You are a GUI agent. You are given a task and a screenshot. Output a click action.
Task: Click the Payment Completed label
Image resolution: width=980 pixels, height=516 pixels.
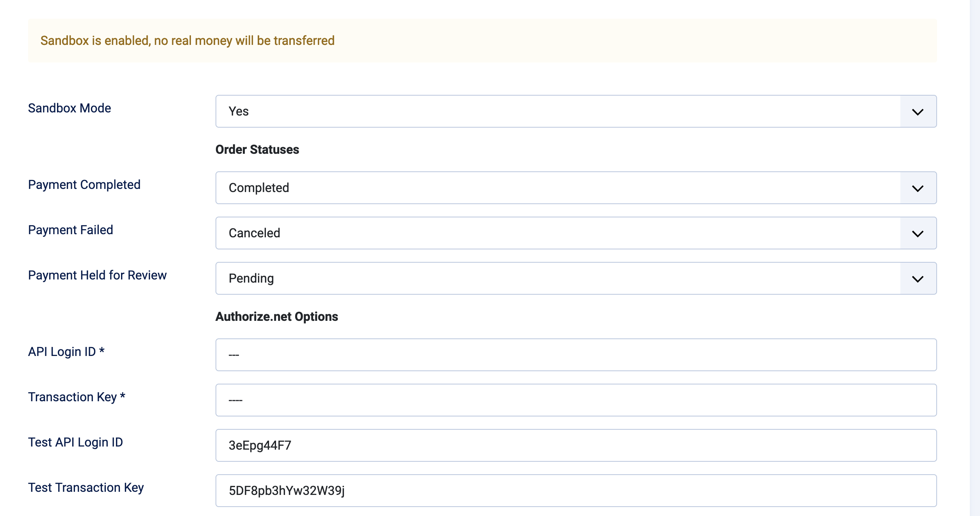[84, 185]
